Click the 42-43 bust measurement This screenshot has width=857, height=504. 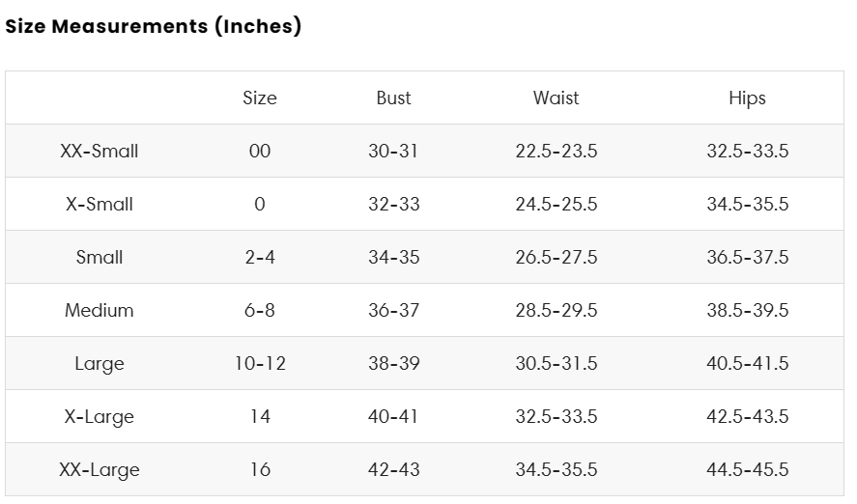point(393,469)
